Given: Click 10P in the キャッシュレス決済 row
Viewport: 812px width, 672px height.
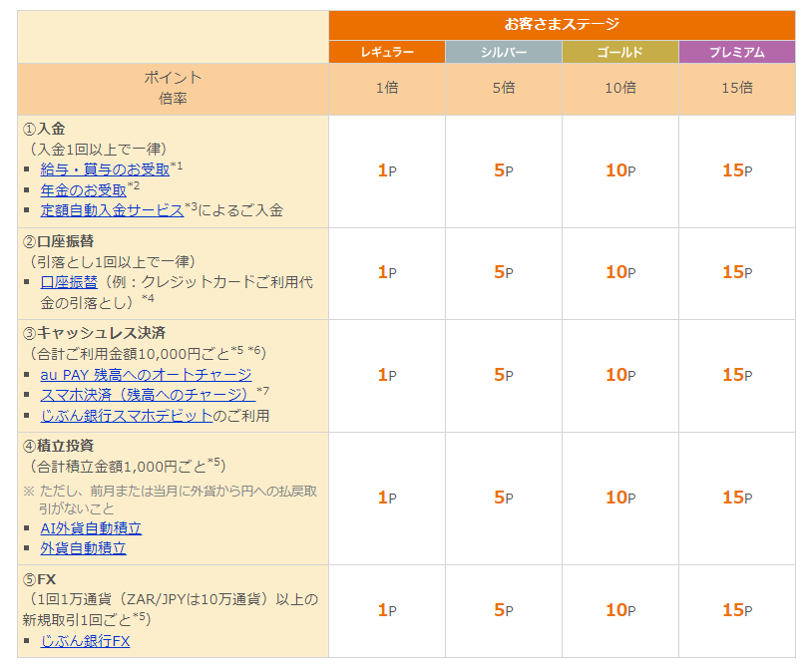Looking at the screenshot, I should tap(620, 375).
